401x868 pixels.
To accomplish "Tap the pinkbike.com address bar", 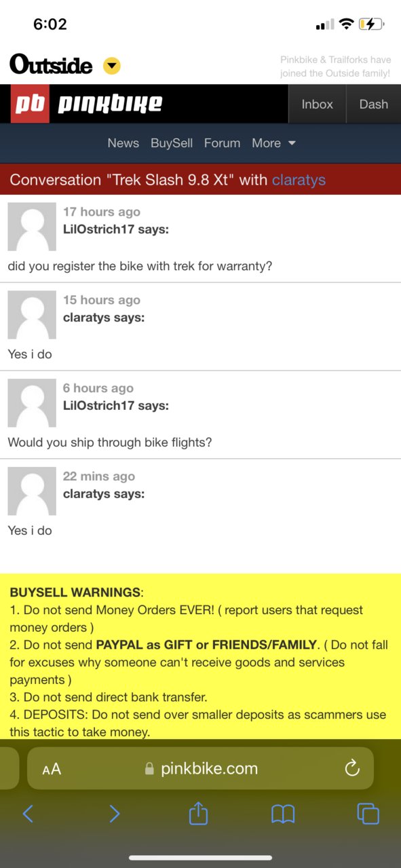I will 201,768.
